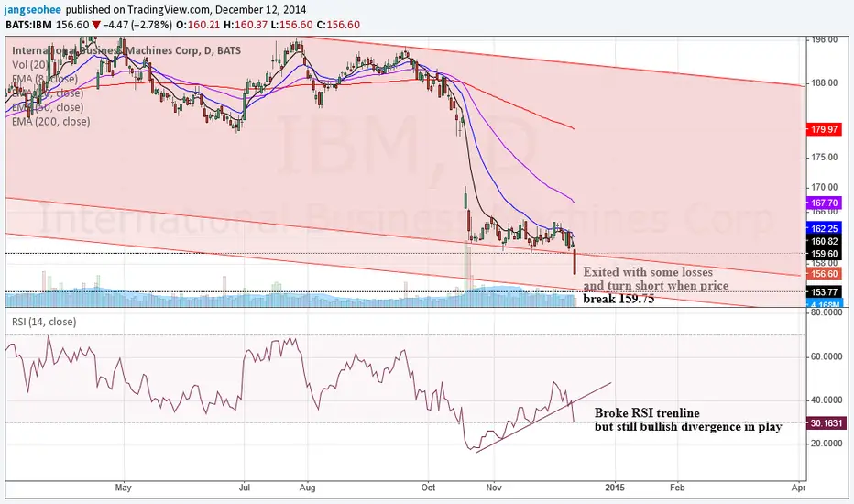The height and width of the screenshot is (504, 854).
Task: Click the BATS:IBM ticker symbol
Action: 31,25
